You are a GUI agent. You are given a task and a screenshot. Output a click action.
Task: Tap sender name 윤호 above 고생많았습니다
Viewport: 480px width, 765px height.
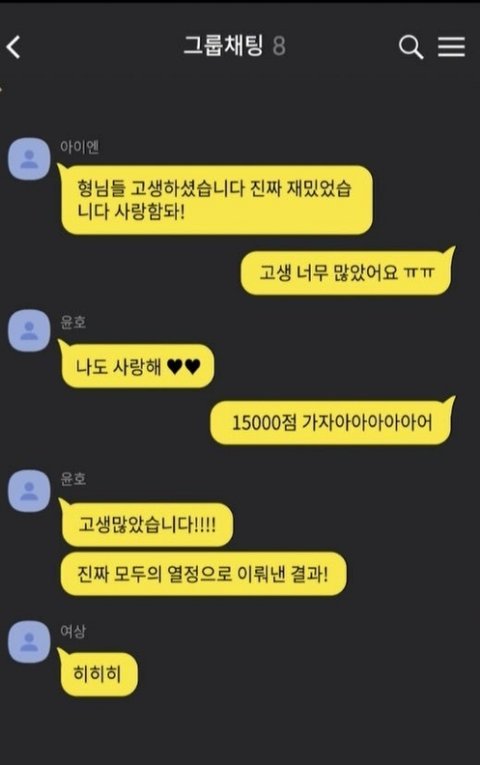point(73,479)
